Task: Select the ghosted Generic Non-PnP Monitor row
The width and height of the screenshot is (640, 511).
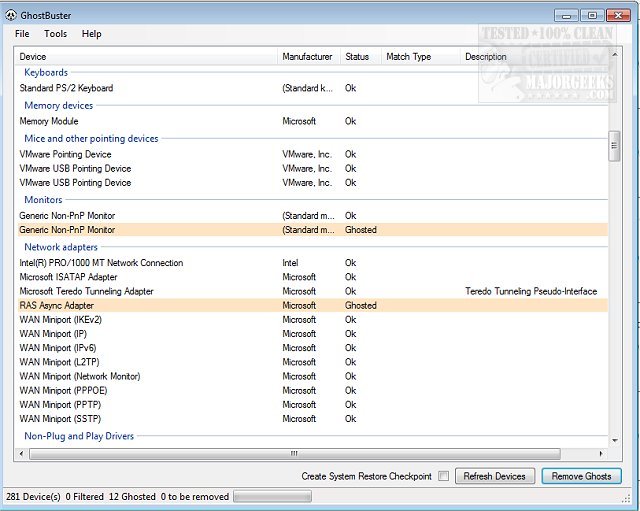Action: [x=67, y=230]
